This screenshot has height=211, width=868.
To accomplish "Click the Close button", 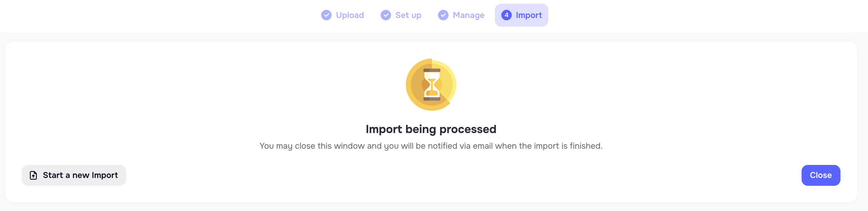I will point(821,175).
